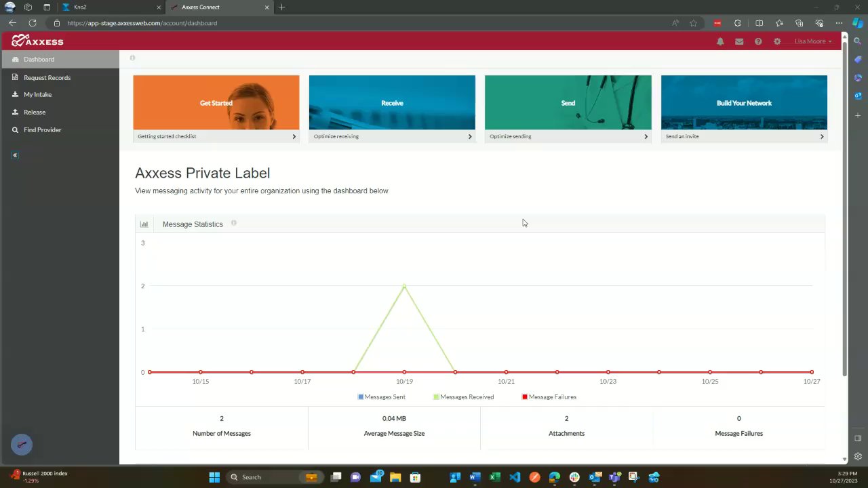Open My Intake in the sidebar

click(x=60, y=94)
